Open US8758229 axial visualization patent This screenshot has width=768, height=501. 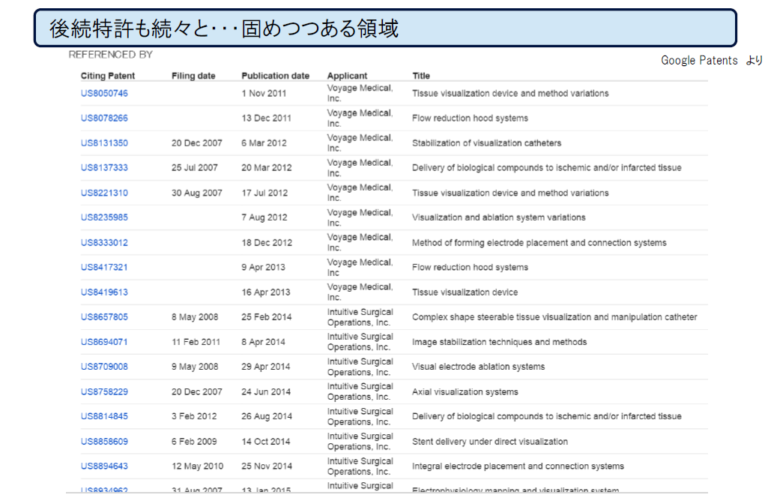click(104, 392)
